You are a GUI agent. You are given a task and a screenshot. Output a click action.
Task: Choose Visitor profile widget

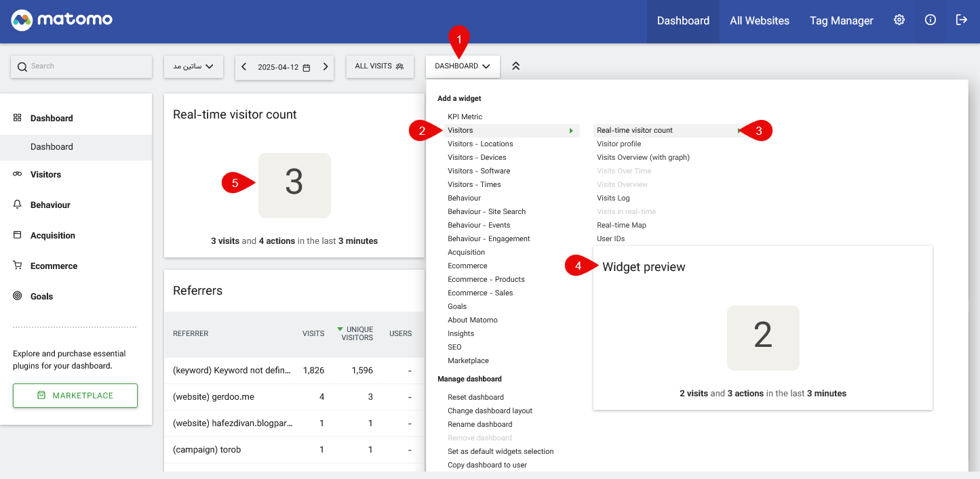(x=619, y=144)
